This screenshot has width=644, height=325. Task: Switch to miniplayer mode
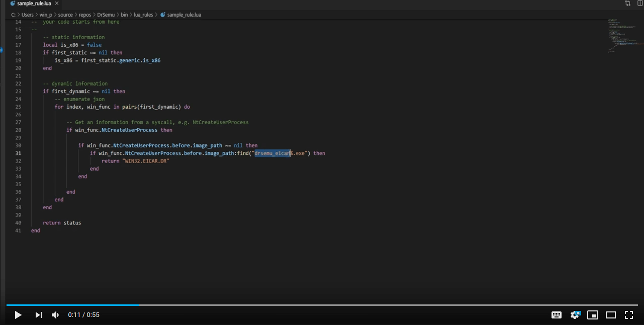click(593, 315)
